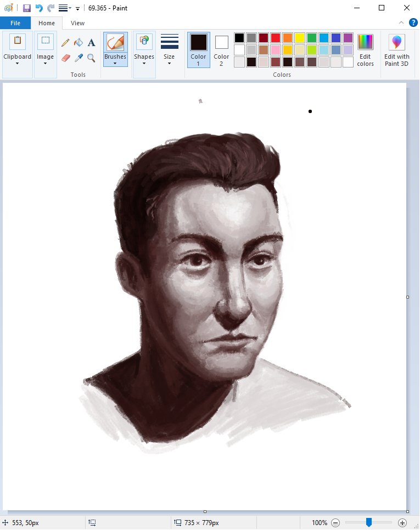
Task: Pick the Color picker eyedropper tool
Action: click(x=79, y=58)
